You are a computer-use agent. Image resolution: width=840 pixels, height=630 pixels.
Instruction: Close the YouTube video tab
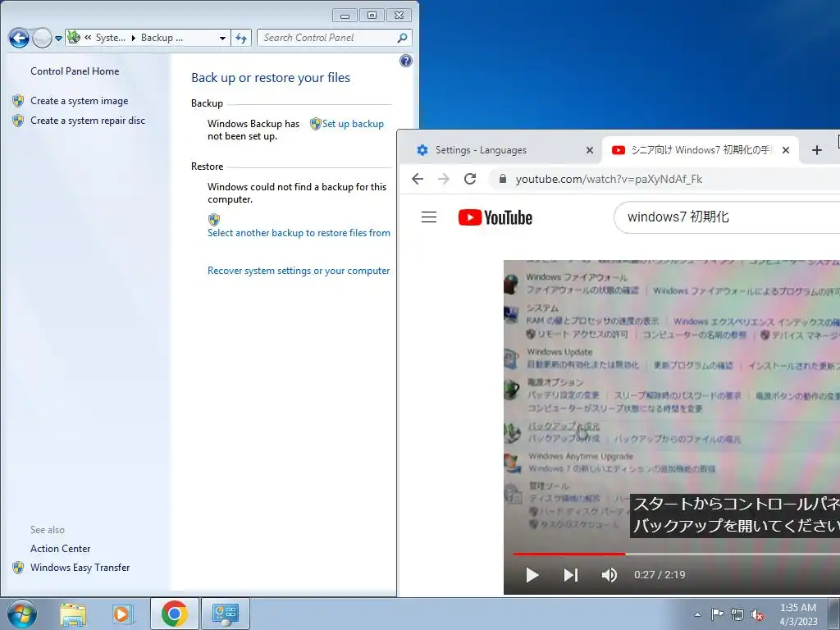coord(785,150)
